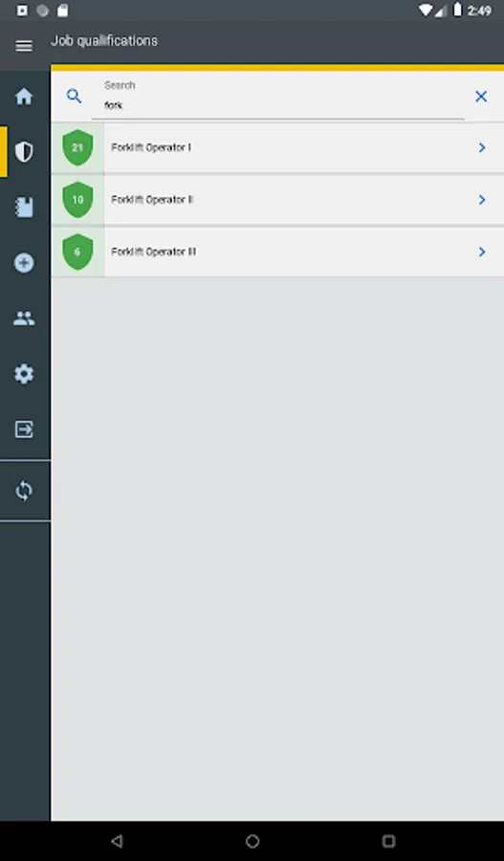Tap the sync refresh sidebar icon
Screen dimensions: 504x861
24,491
